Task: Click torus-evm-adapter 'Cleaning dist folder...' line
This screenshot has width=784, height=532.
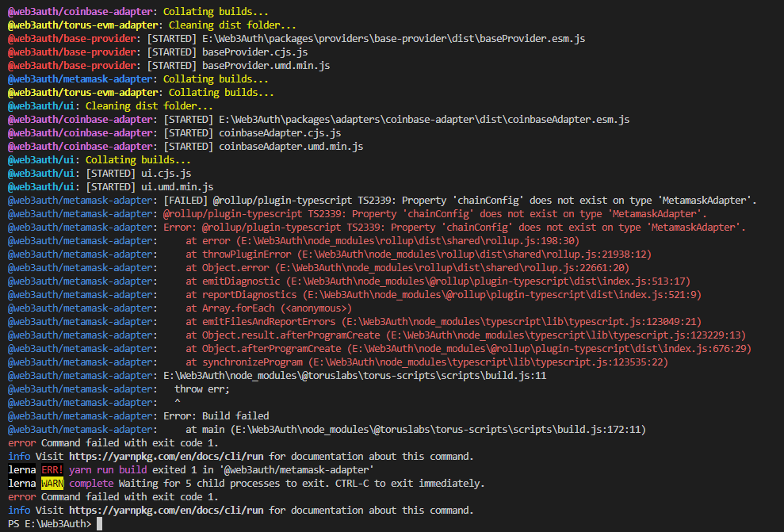Action: pyautogui.click(x=152, y=25)
